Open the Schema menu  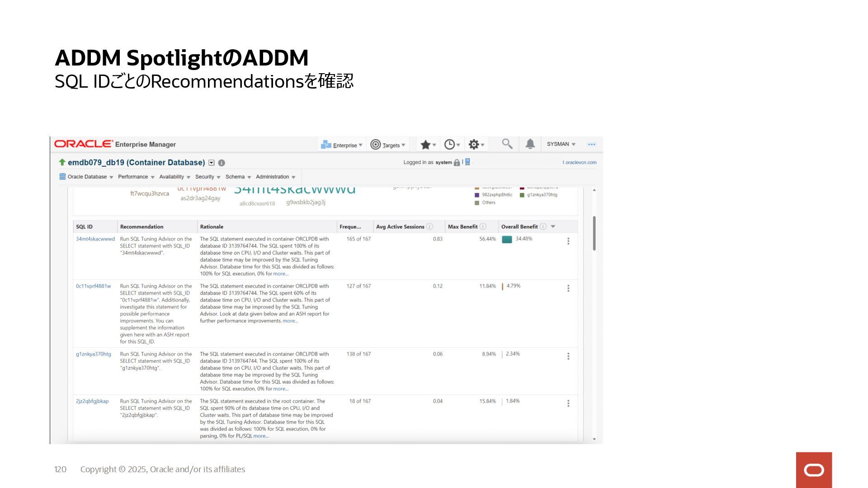(238, 177)
